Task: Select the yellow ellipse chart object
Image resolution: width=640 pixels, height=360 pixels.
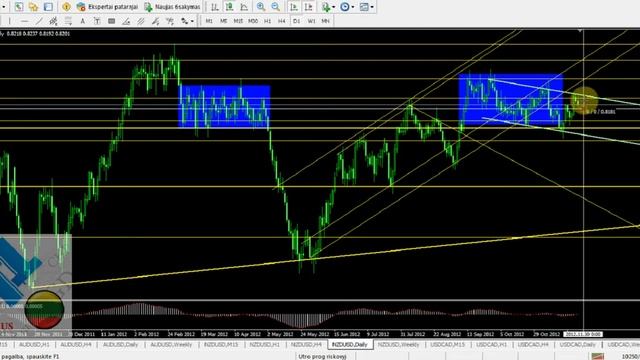Action: point(584,100)
